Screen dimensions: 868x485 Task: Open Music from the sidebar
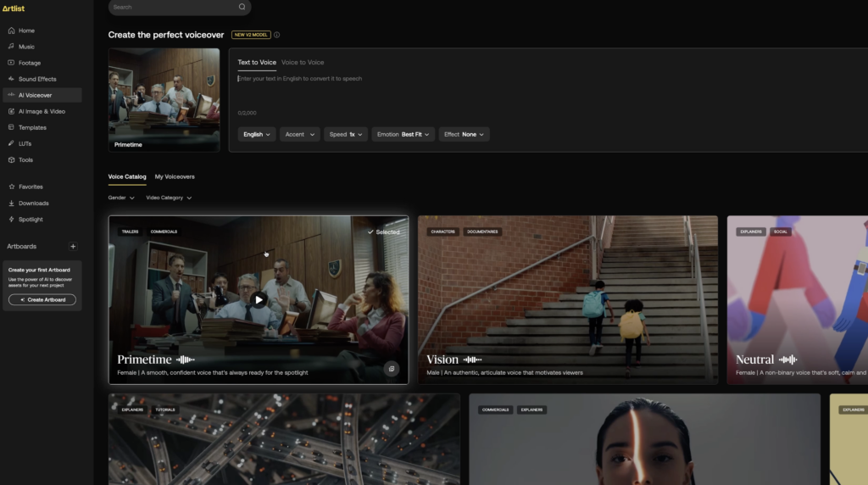[26, 47]
